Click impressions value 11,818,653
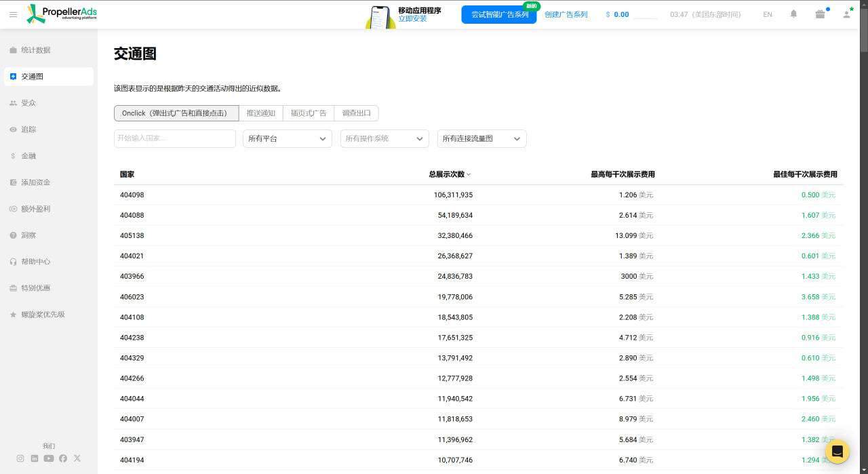The width and height of the screenshot is (868, 474). (x=455, y=419)
